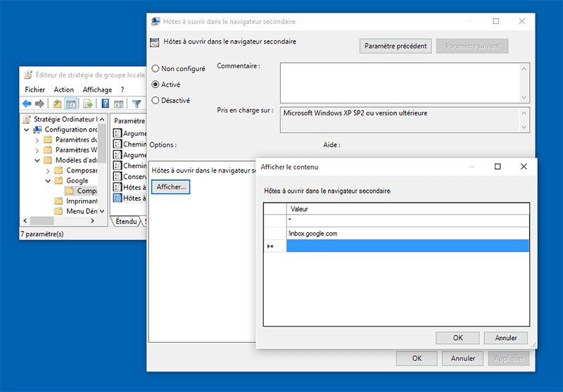Collapse the Modèles d'administration tree node
This screenshot has height=392, width=563.
[x=37, y=160]
